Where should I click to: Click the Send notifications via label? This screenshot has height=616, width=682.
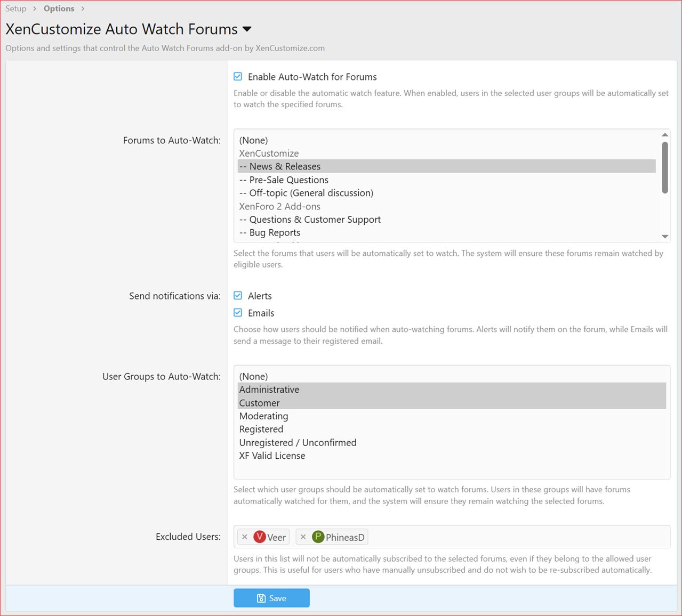175,296
